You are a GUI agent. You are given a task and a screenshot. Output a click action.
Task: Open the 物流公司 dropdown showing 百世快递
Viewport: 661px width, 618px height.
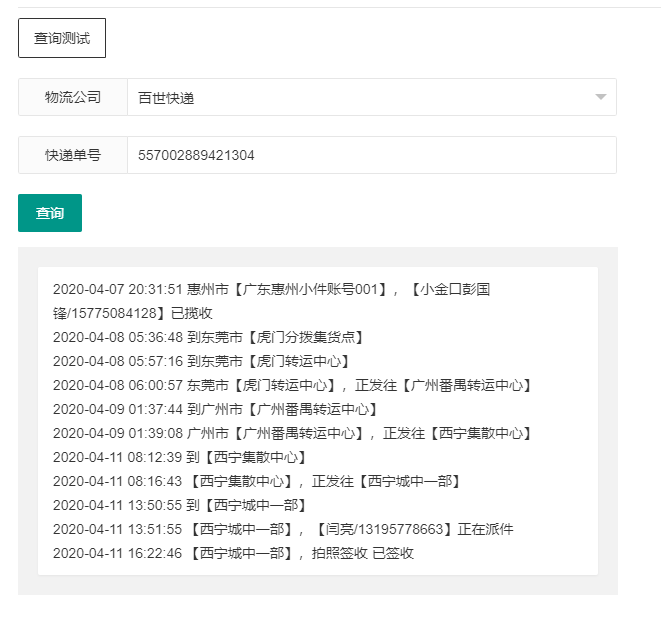[372, 97]
